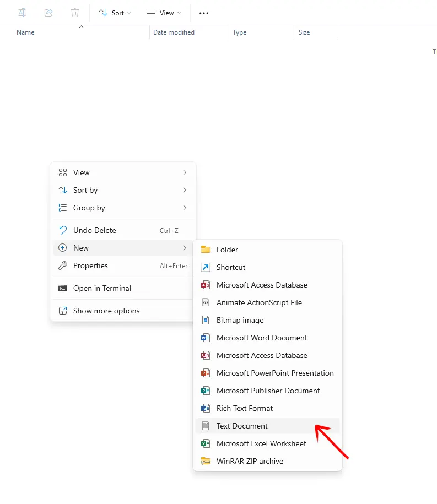Open the View dropdown in toolbar
Viewport: 437px width, 504px height.
(x=164, y=13)
